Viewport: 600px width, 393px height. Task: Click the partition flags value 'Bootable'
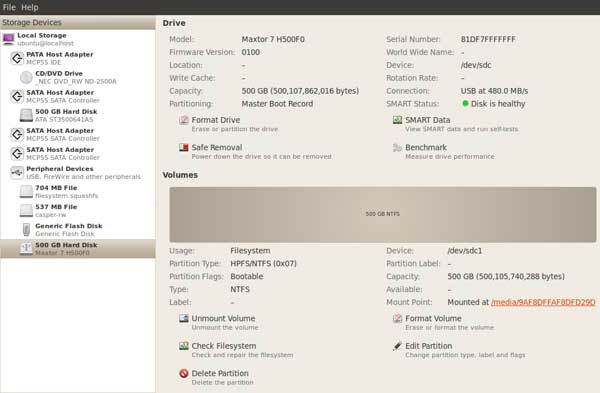pos(247,277)
